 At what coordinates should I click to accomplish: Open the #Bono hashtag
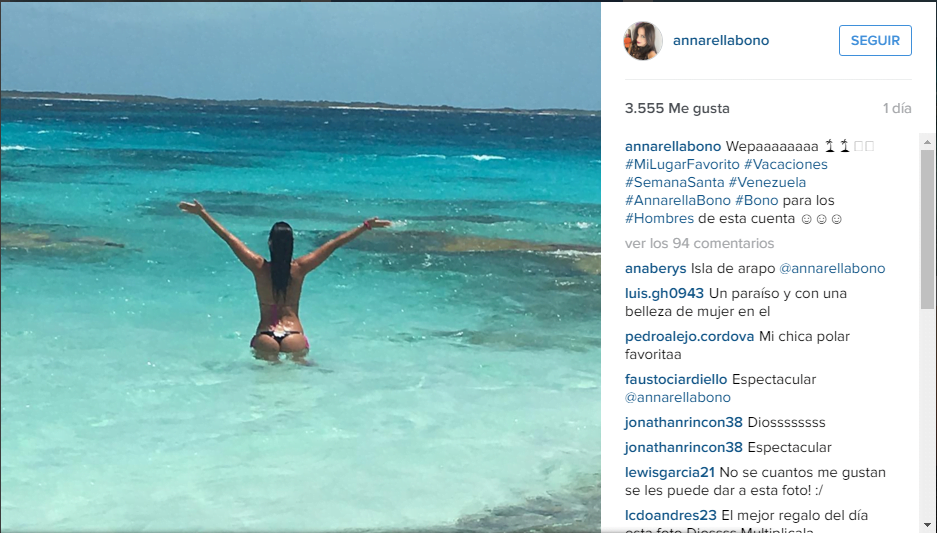point(757,200)
